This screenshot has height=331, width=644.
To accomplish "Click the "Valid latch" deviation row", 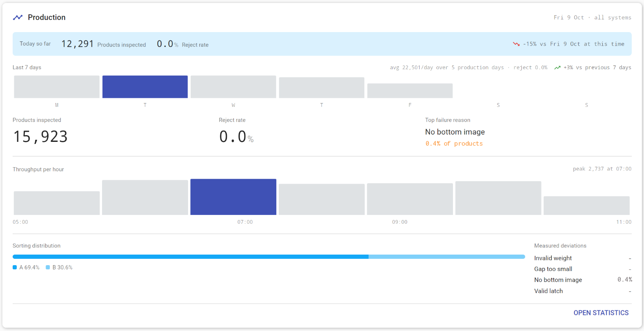I will click(583, 291).
